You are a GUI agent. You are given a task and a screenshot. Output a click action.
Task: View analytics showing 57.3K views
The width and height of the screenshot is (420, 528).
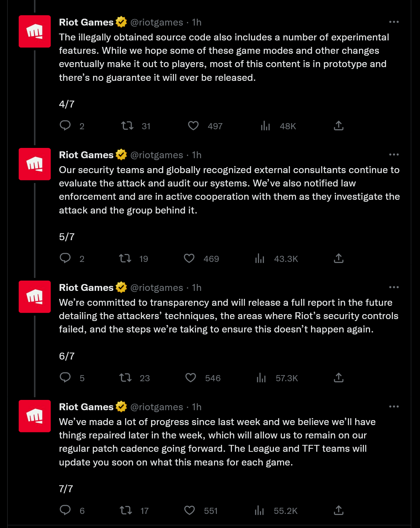point(261,378)
